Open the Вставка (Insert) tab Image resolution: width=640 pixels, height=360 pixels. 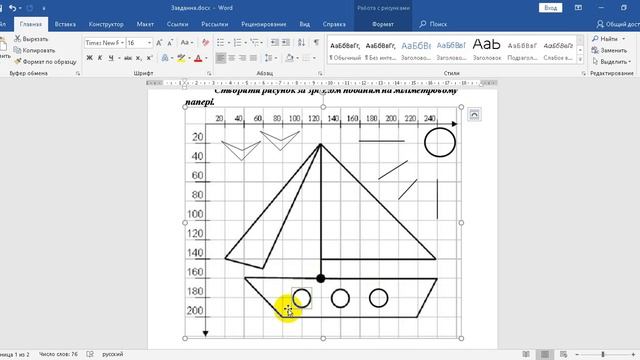click(x=65, y=24)
